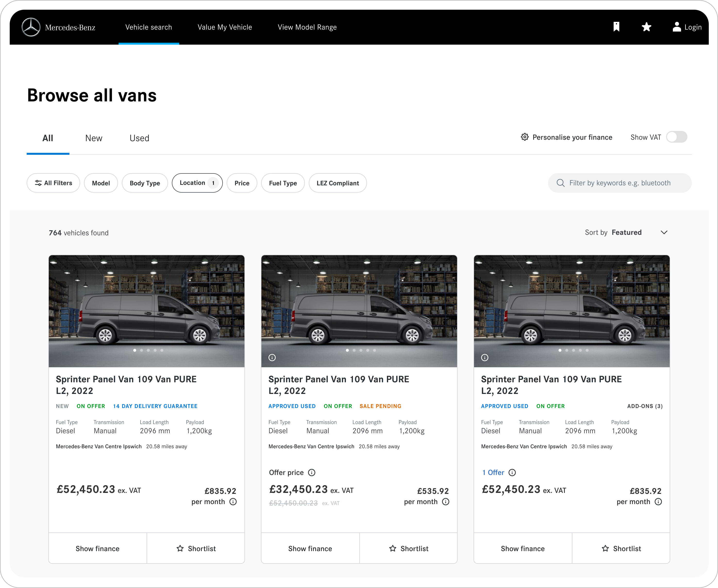Click info icon beside Offer price

pyautogui.click(x=312, y=473)
